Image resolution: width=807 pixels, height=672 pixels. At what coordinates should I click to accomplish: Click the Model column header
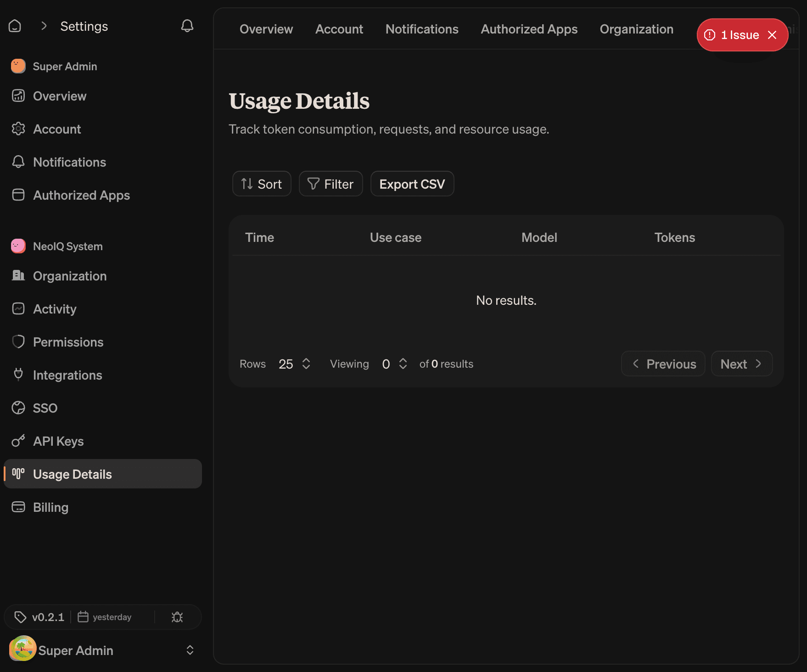coord(539,237)
